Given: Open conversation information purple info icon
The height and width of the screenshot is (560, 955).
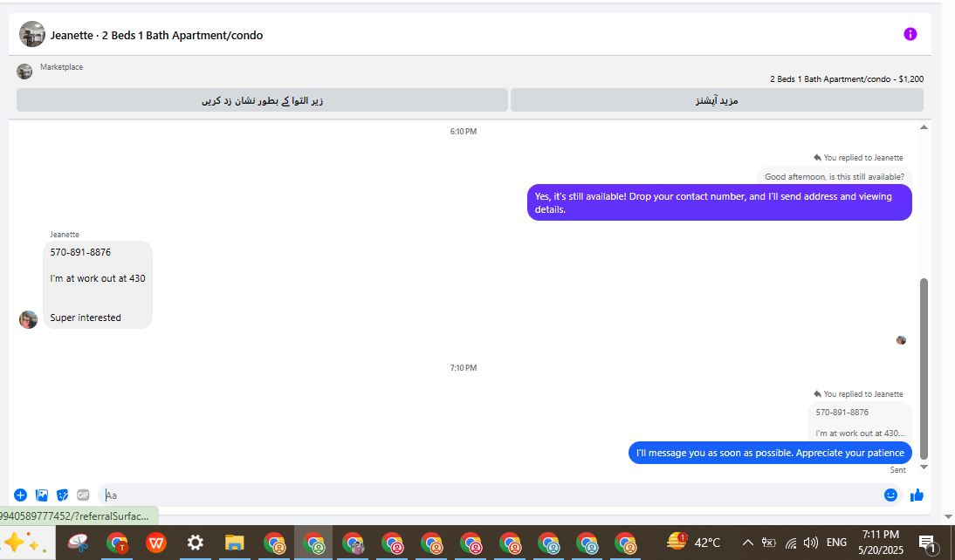Looking at the screenshot, I should point(910,34).
